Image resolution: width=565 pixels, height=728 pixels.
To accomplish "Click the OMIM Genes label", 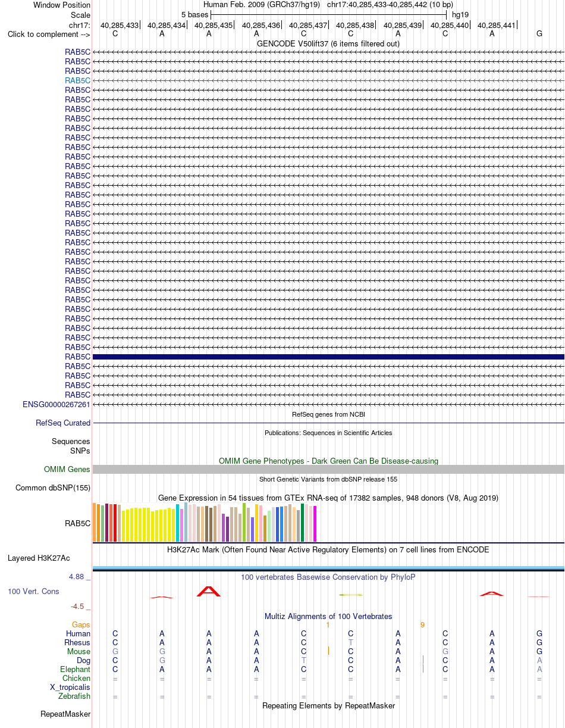I will coord(67,470).
